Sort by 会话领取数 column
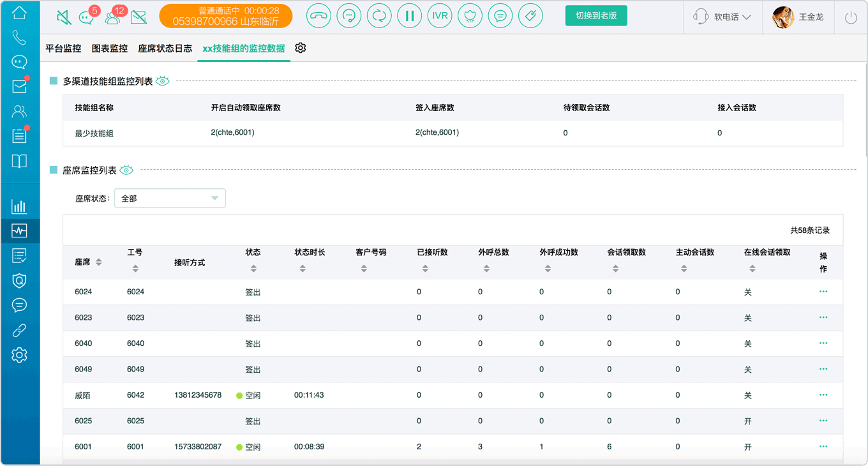The image size is (868, 466). [x=615, y=269]
